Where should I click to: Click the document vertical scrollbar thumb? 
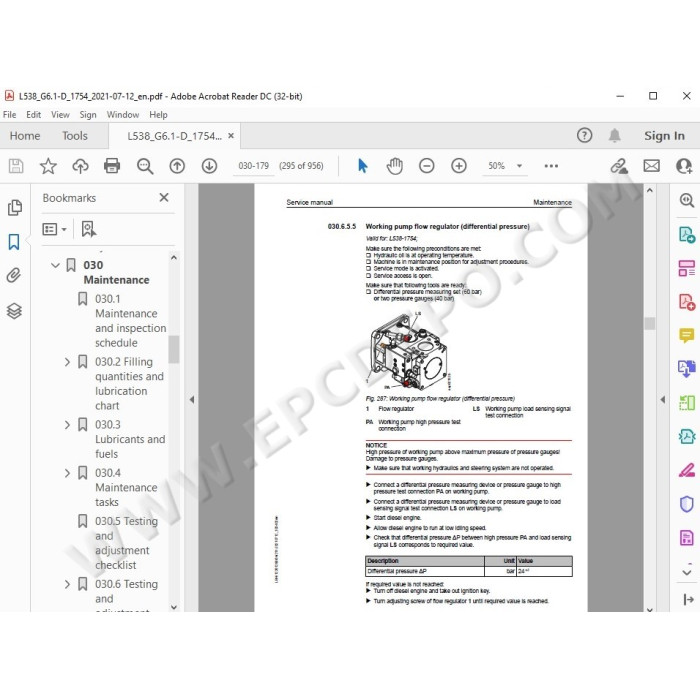coord(650,323)
